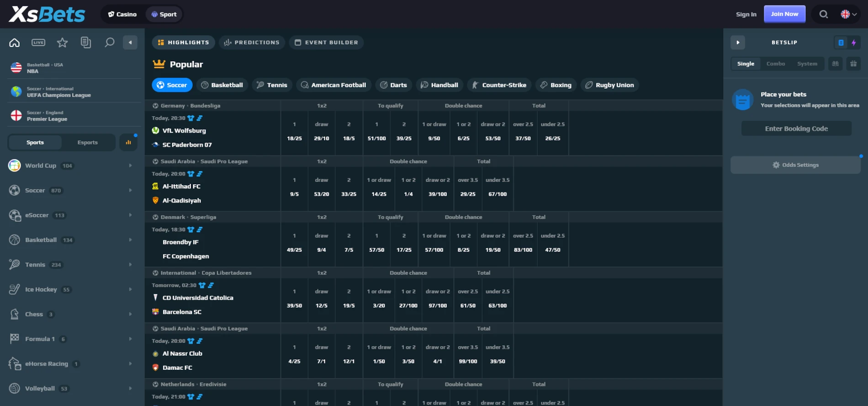Filter popular by Soccer
Viewport: 868px width, 406px height.
pos(172,85)
